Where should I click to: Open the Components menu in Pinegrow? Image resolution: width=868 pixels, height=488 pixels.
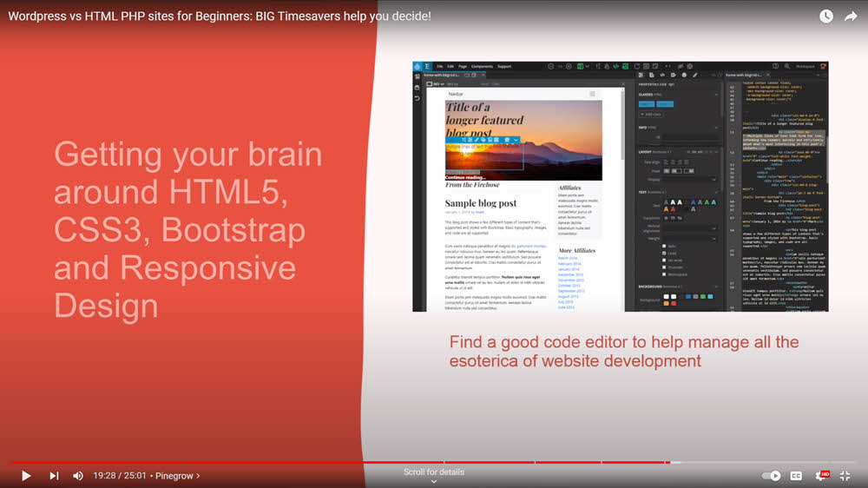point(482,66)
